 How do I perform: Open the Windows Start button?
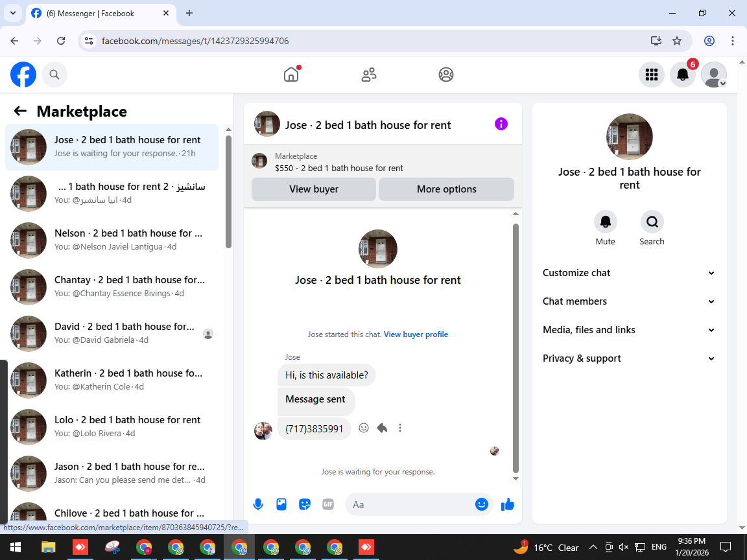coord(16,547)
